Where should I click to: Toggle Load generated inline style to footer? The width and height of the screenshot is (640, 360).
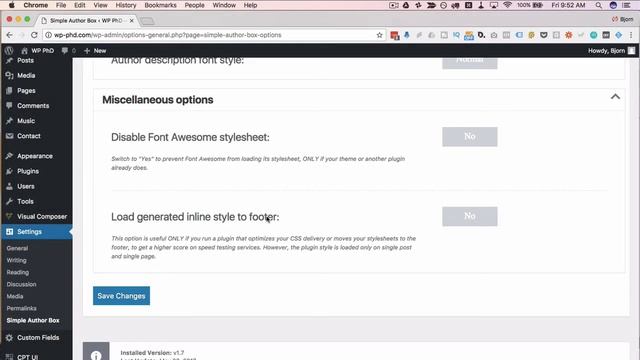coord(469,216)
